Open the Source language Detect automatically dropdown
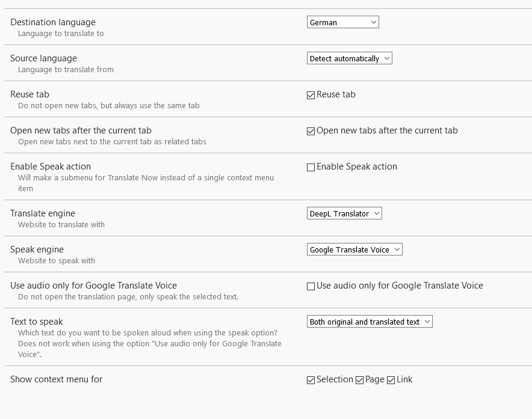The width and height of the screenshot is (532, 419). 350,58
